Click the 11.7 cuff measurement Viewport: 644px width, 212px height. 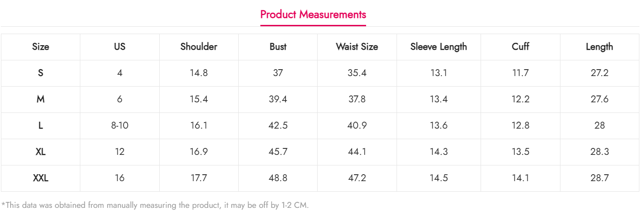point(520,73)
